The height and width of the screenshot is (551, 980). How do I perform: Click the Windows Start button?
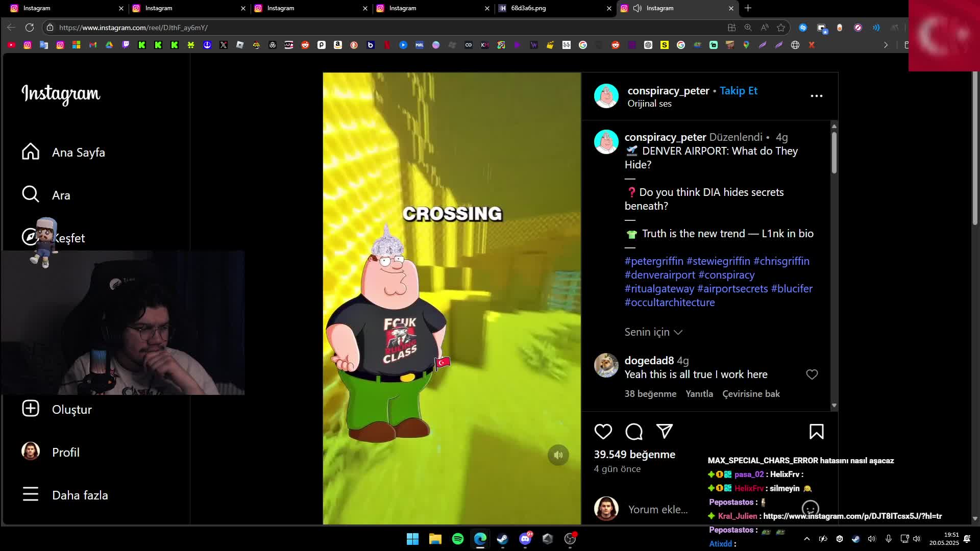413,539
